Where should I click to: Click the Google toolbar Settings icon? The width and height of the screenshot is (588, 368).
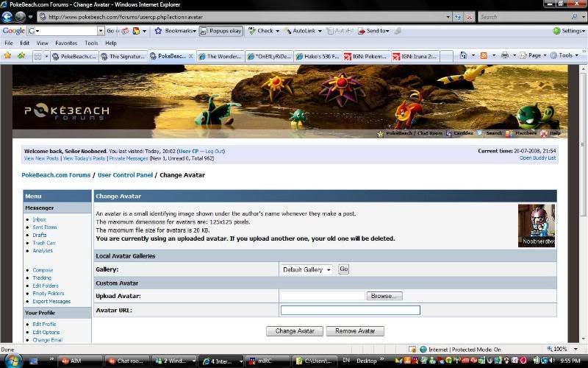[x=556, y=31]
